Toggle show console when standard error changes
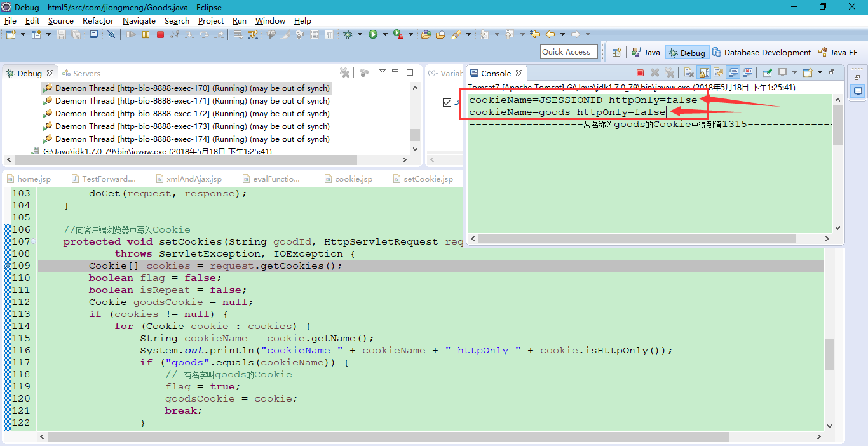Screen dimensions: 868x446 [x=748, y=72]
